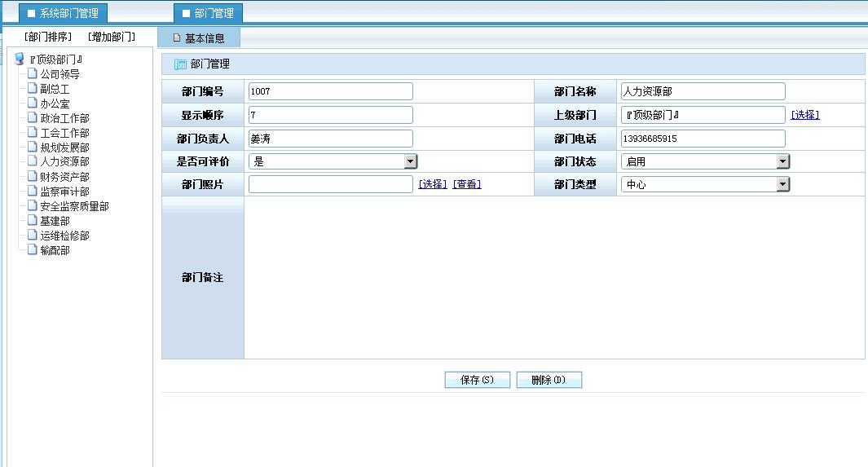Click the document icon beside 公司领导
This screenshot has height=467, width=868.
pyautogui.click(x=32, y=73)
